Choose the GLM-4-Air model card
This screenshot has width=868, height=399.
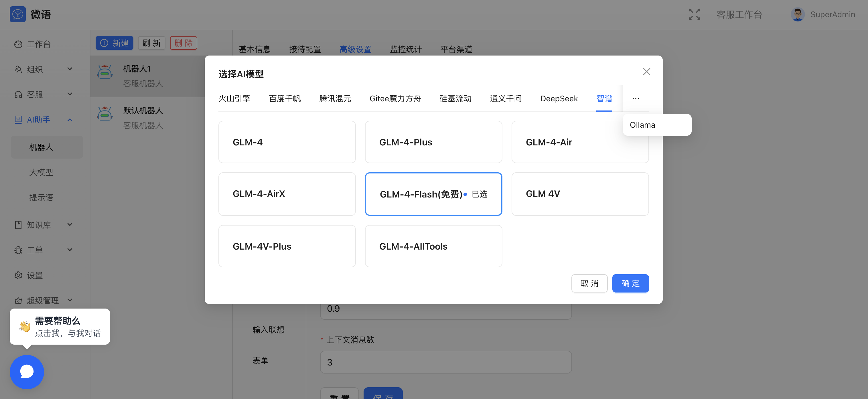tap(580, 142)
